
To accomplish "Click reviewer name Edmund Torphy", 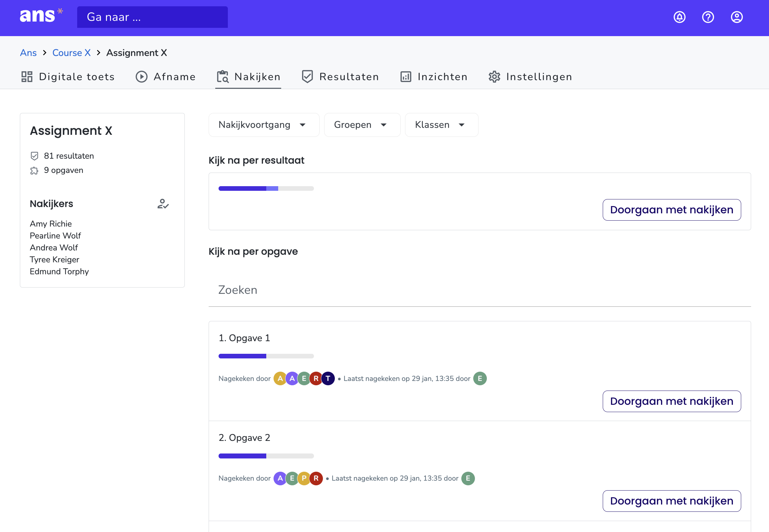I will 59,272.
